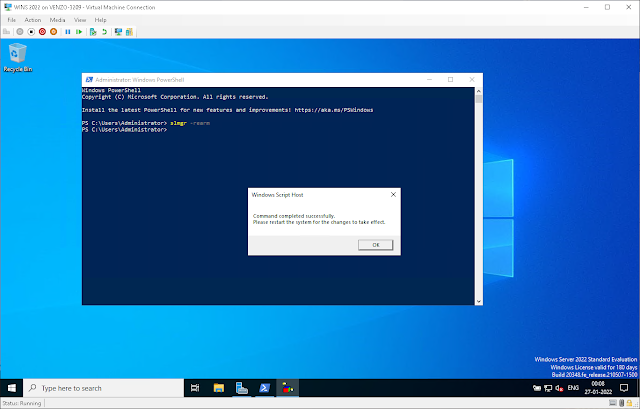Click 'Command completed successfully.' message text
The width and height of the screenshot is (640, 409).
tap(294, 216)
